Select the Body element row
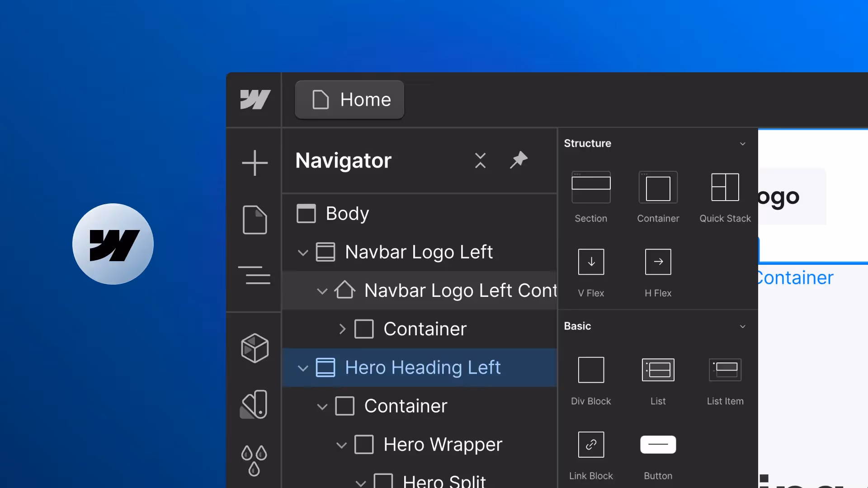 click(347, 213)
